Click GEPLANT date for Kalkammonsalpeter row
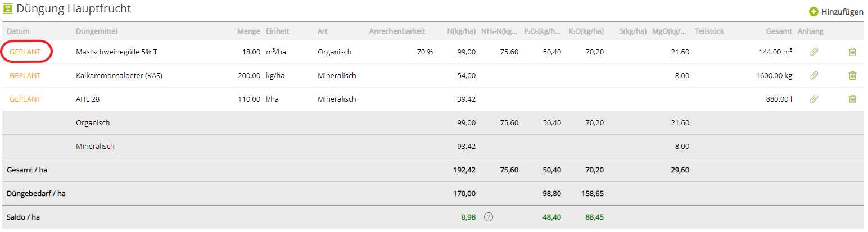This screenshot has height=232, width=868. (x=25, y=75)
